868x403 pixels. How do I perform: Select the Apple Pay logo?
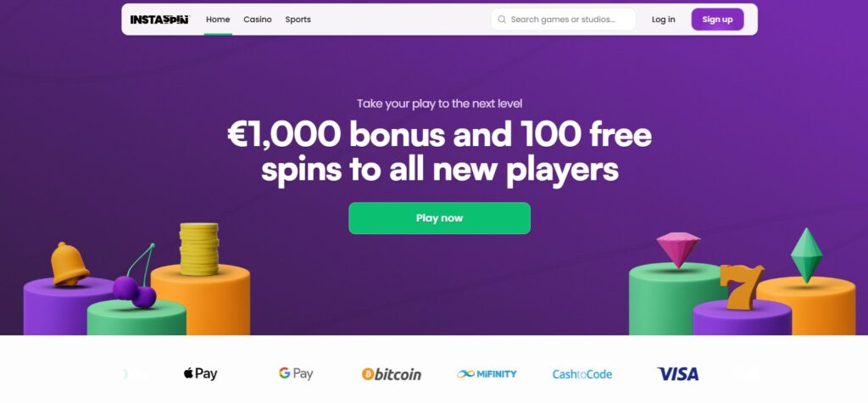pyautogui.click(x=200, y=373)
